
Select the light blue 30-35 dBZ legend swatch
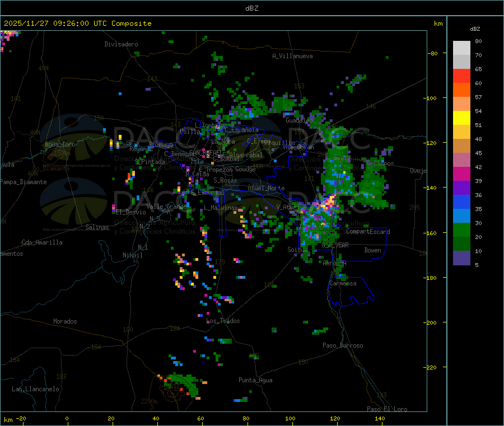461,216
